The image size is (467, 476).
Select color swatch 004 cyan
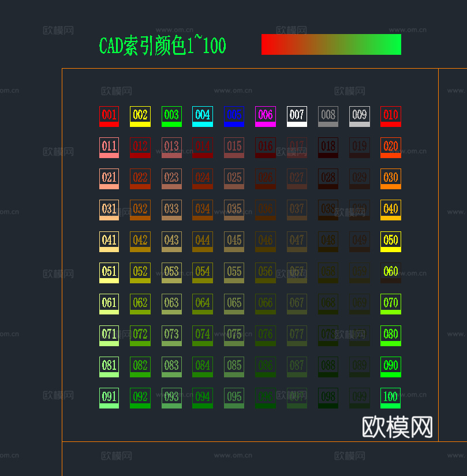coord(203,116)
